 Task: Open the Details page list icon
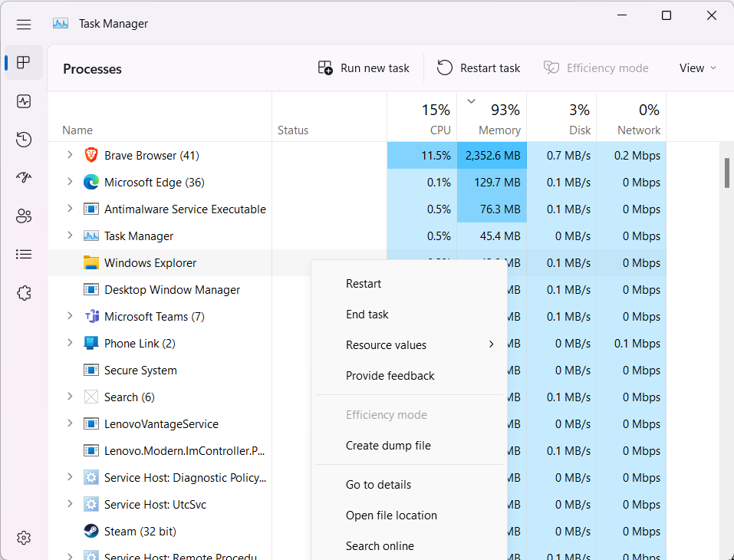(x=24, y=255)
